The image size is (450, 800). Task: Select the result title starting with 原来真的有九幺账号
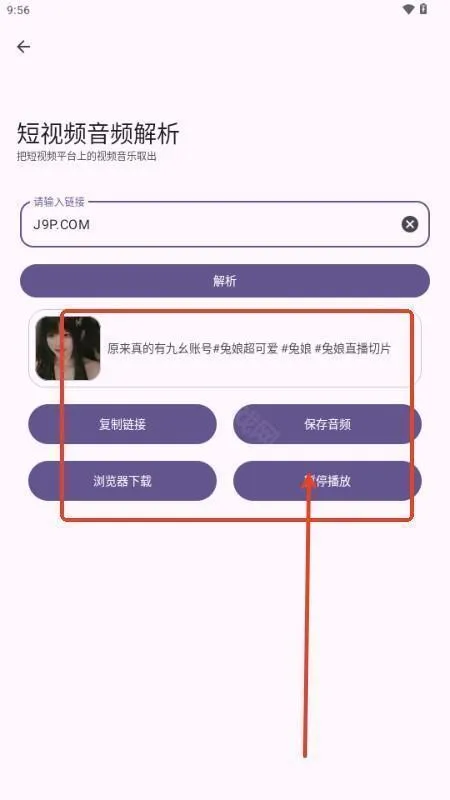pyautogui.click(x=249, y=348)
